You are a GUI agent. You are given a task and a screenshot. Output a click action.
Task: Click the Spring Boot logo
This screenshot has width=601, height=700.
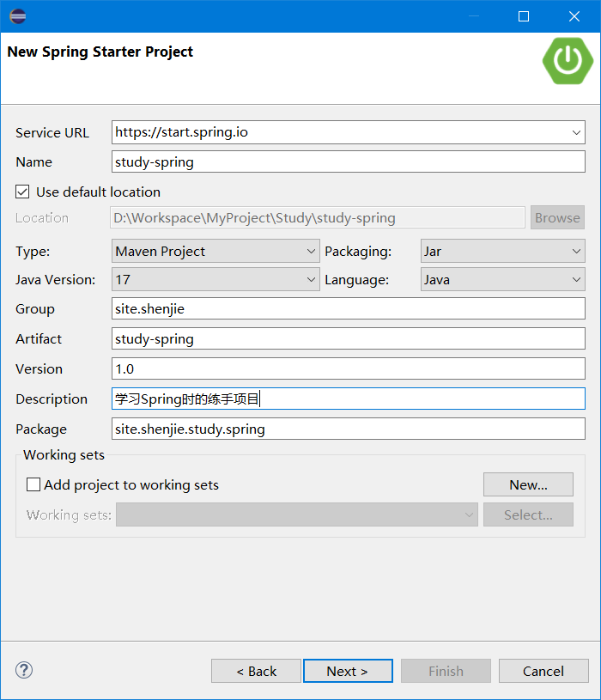567,60
